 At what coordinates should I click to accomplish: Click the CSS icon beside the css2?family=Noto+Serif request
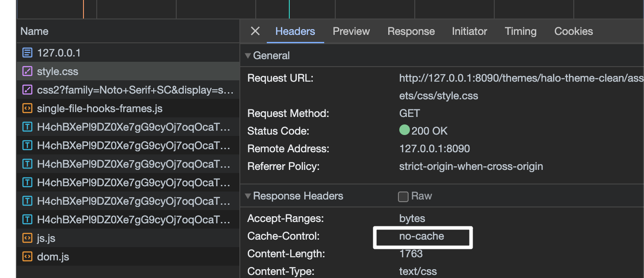(27, 90)
